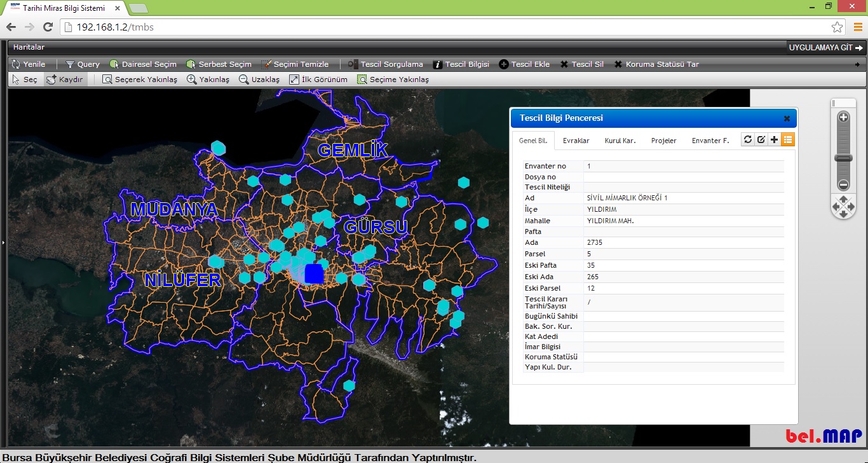Image resolution: width=868 pixels, height=463 pixels.
Task: Click the Yenile refresh tool
Action: [x=29, y=64]
